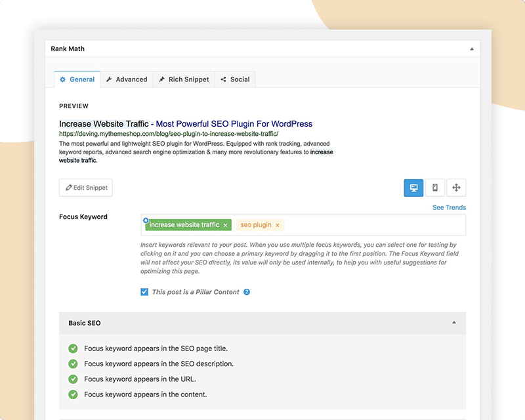Open the Rich Snippet tab
This screenshot has height=420, width=525.
(184, 79)
